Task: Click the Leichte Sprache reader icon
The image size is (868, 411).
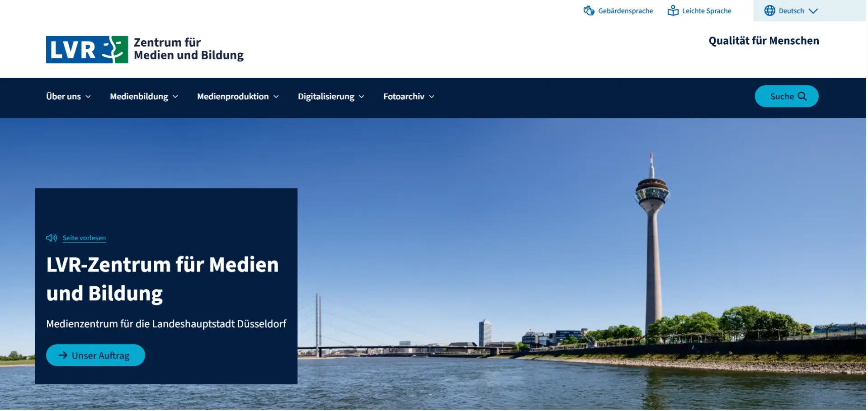Action: pos(673,11)
